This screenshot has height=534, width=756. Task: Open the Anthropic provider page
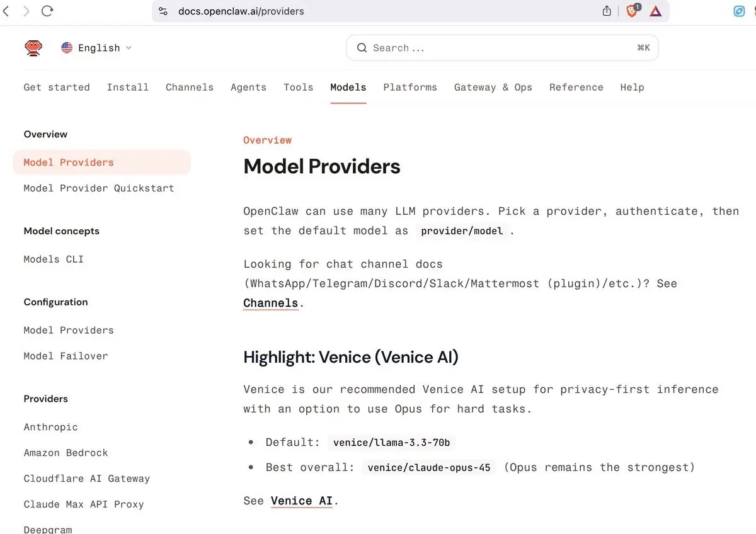tap(51, 428)
